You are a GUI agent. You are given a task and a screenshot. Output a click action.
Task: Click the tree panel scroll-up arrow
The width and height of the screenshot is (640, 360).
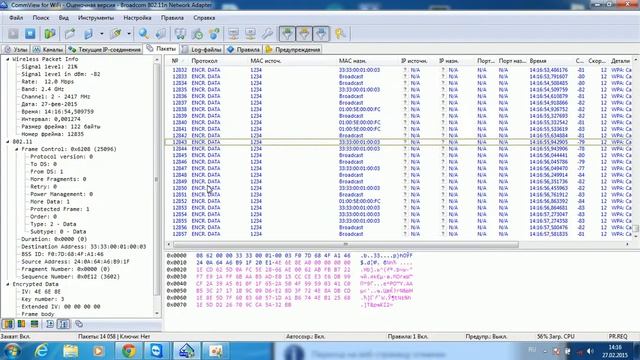[157, 60]
